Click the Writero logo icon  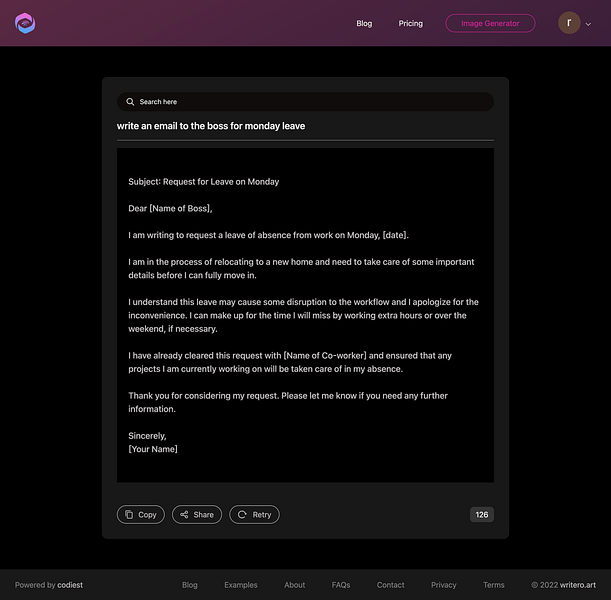(x=25, y=23)
